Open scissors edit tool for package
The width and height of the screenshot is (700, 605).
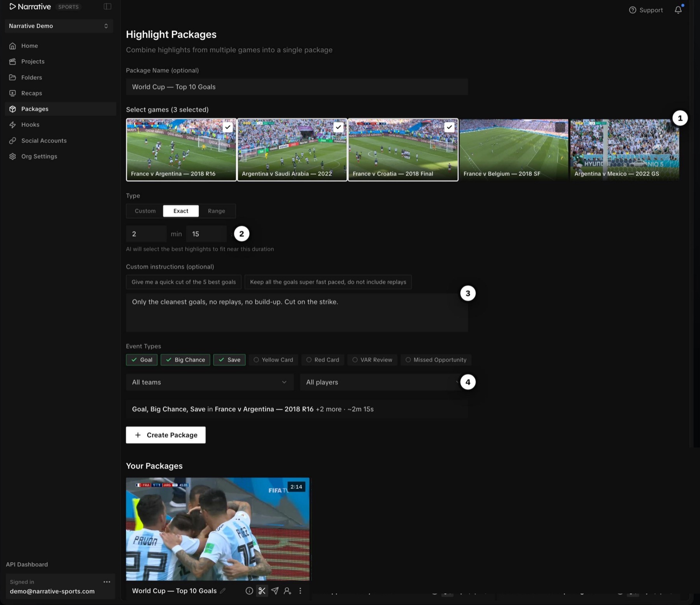262,591
